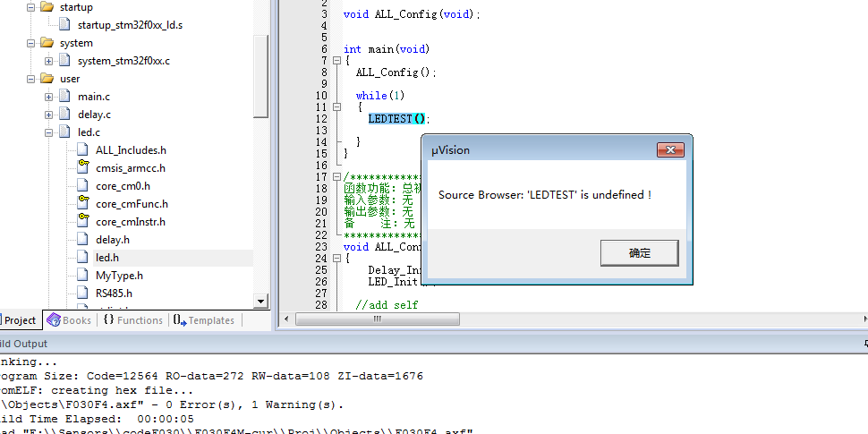Click the MyType.h header icon
Screen dimensions: 868x434
click(x=82, y=275)
